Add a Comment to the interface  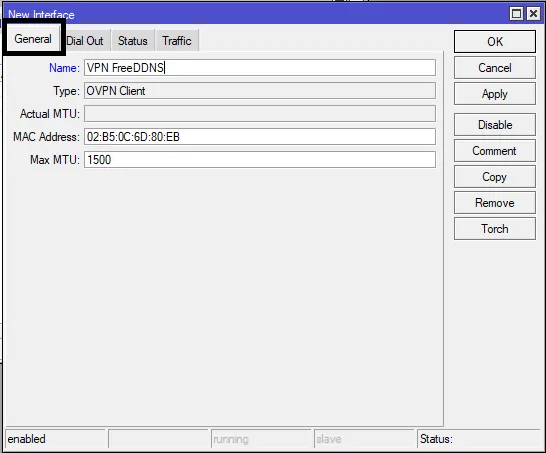494,151
